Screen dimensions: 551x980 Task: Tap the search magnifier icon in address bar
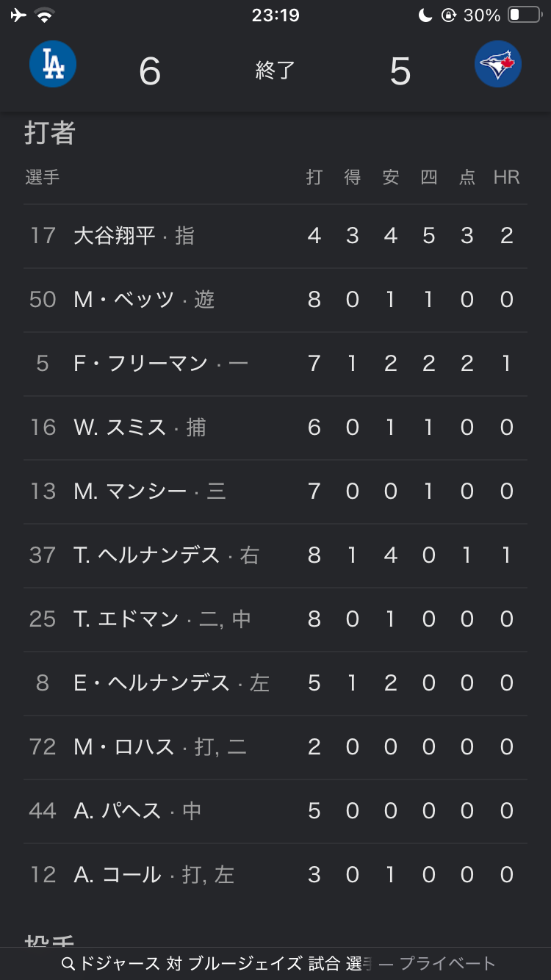68,964
